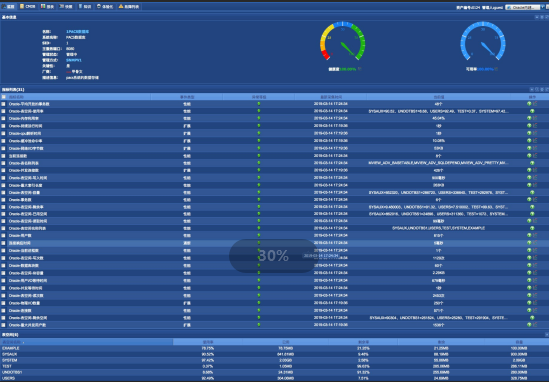Screen dimensions: 549x382
Task: Select the TEST tablespace row
Action: pyautogui.click(x=274, y=366)
